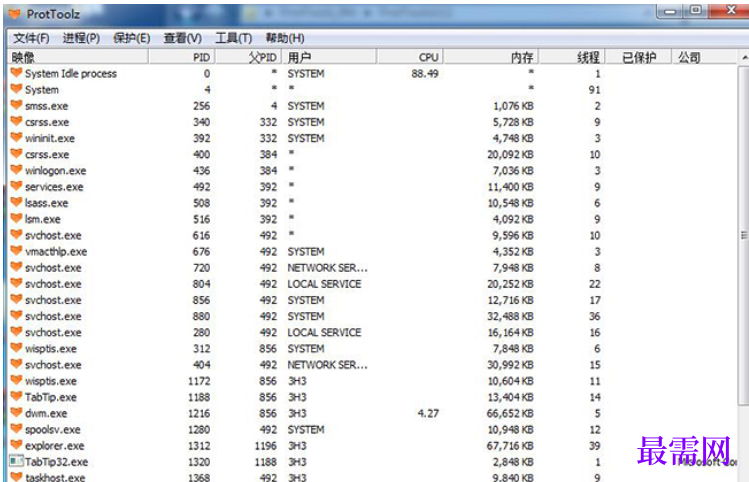Click NETWORK SER... user of PID 720
749x482 pixels.
[327, 268]
